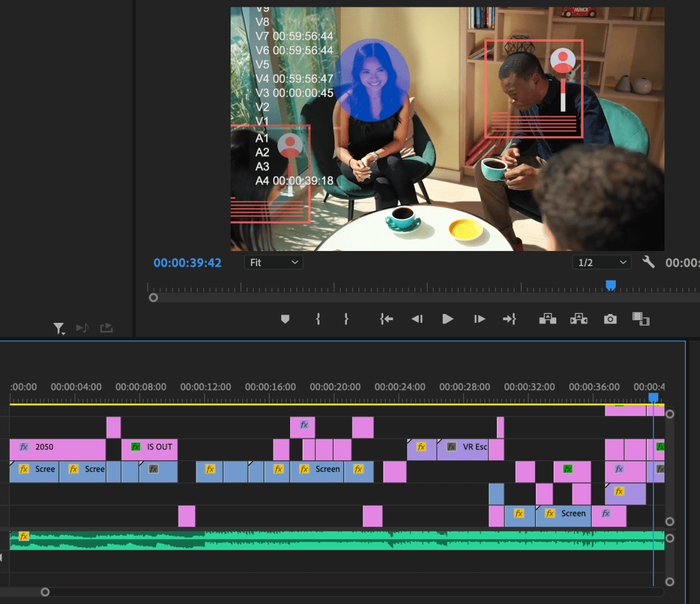Set the Mark In point
This screenshot has width=700, height=604.
pyautogui.click(x=317, y=319)
